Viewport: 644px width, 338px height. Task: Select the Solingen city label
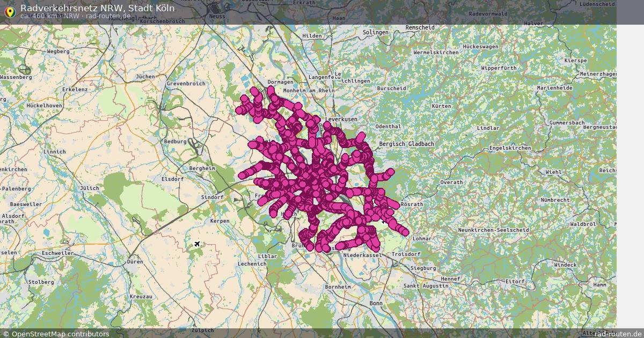pos(375,32)
